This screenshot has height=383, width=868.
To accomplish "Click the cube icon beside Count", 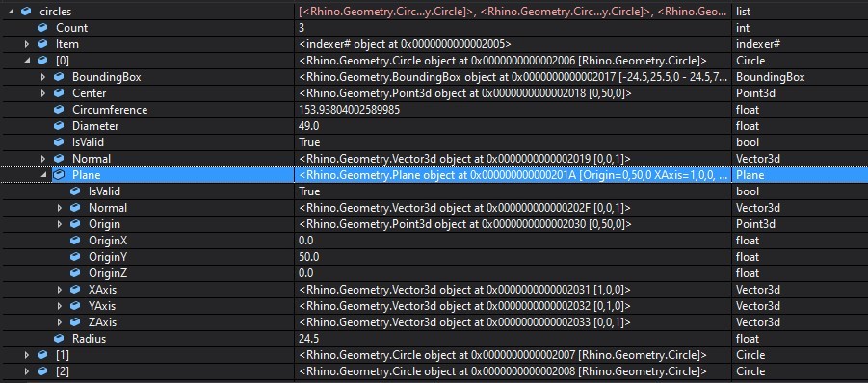I will [x=42, y=28].
